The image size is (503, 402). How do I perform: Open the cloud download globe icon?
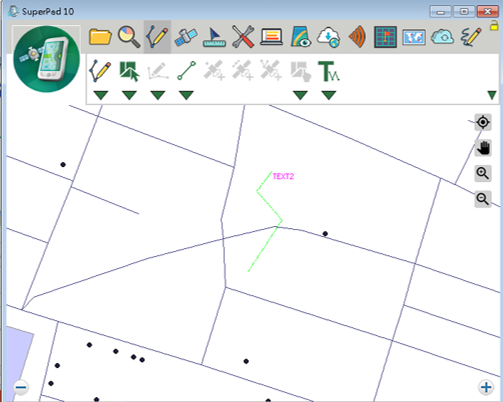329,37
